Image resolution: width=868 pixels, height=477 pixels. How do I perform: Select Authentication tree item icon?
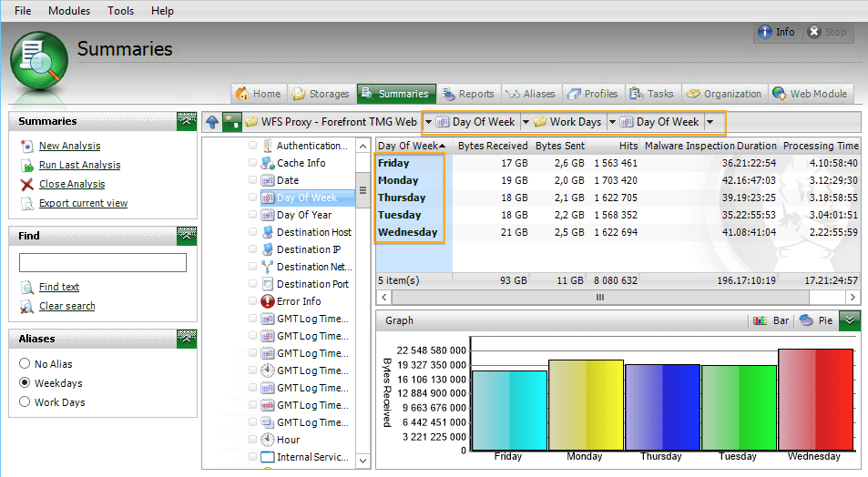268,146
